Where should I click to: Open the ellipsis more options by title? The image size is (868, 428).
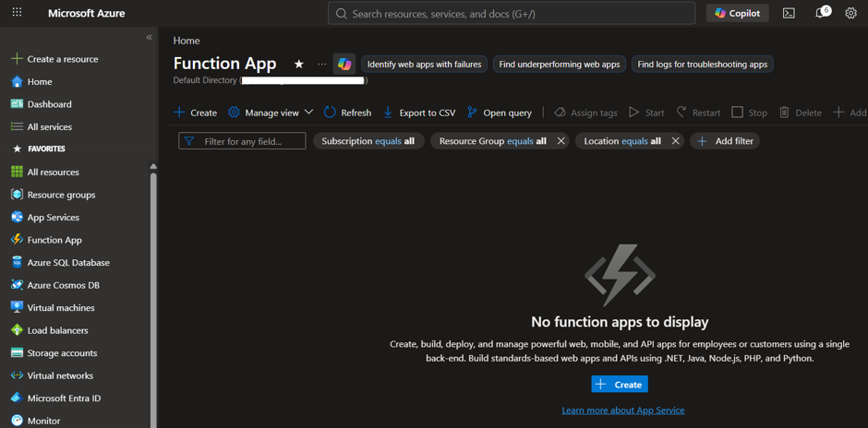322,65
